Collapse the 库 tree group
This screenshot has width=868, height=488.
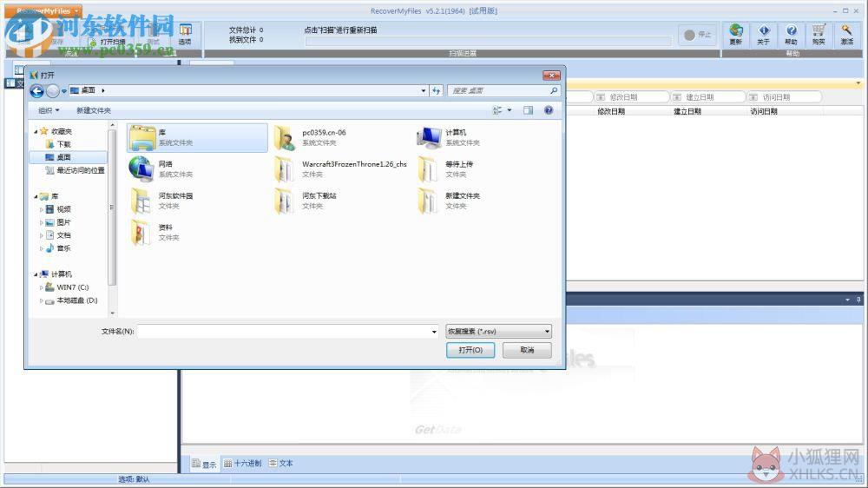(x=36, y=196)
